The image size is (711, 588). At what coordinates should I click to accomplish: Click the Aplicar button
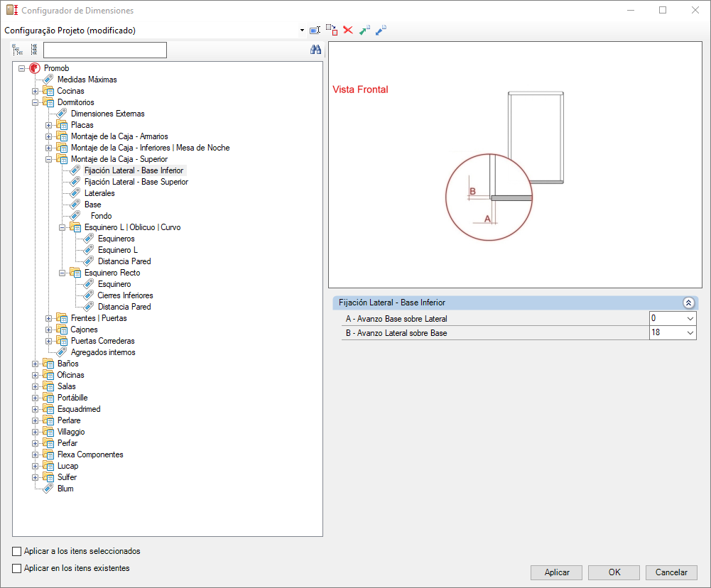(x=556, y=572)
